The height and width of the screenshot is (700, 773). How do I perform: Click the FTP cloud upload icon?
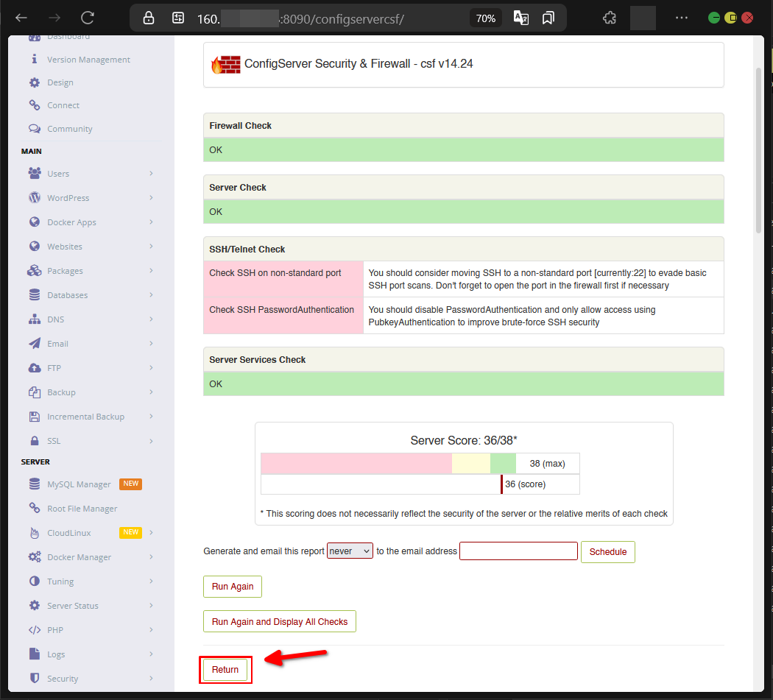pos(35,368)
